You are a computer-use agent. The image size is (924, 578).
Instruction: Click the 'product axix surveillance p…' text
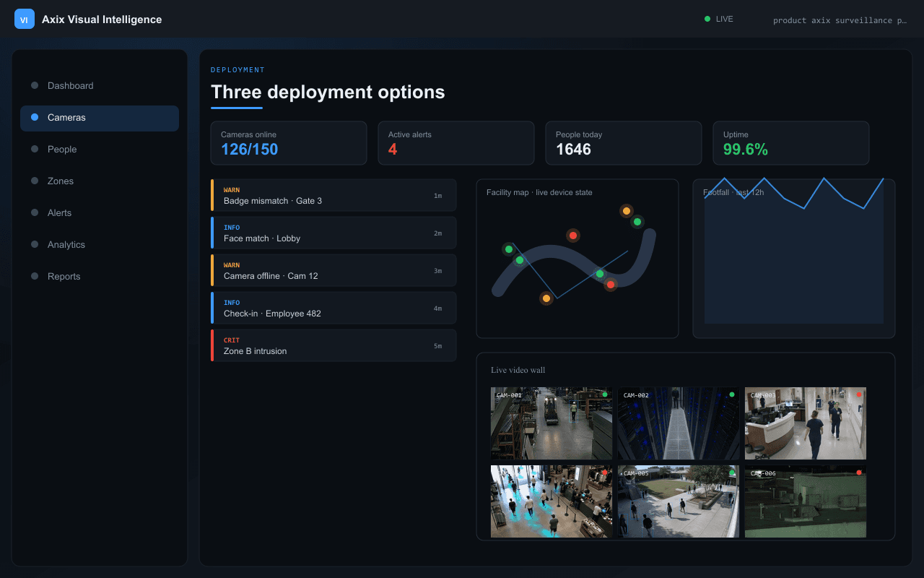[x=840, y=20]
